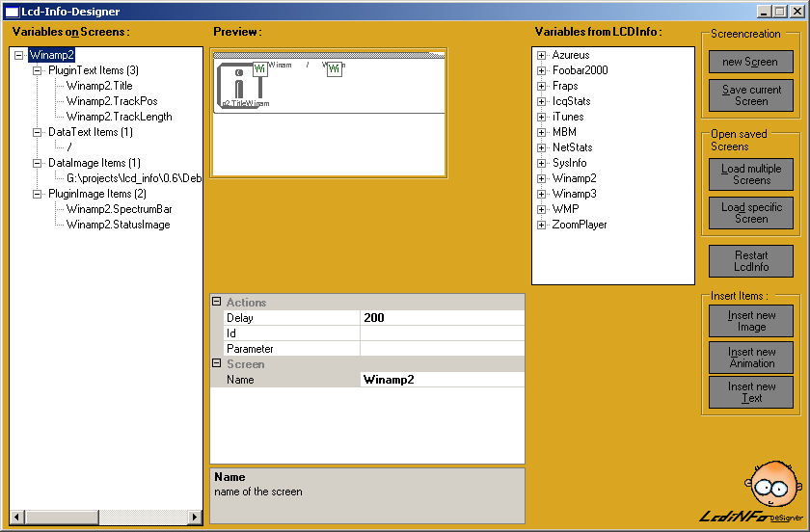
Task: Click the empty Id value field
Action: (443, 333)
